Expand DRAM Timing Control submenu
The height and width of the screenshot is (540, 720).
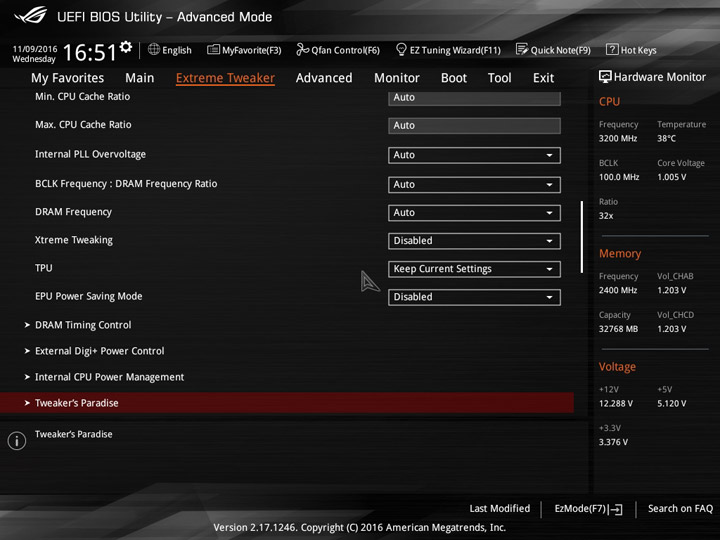click(83, 325)
